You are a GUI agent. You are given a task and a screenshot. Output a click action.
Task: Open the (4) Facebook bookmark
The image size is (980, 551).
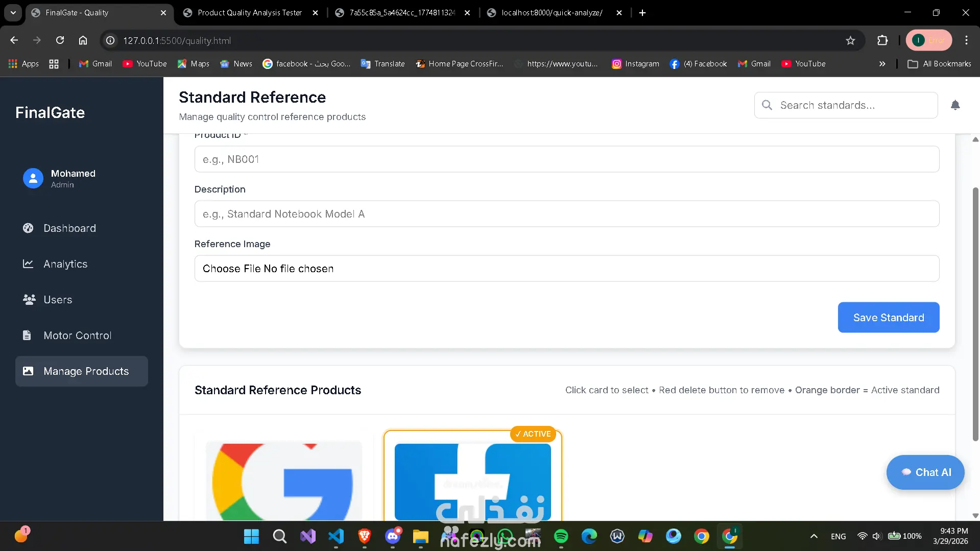(699, 64)
